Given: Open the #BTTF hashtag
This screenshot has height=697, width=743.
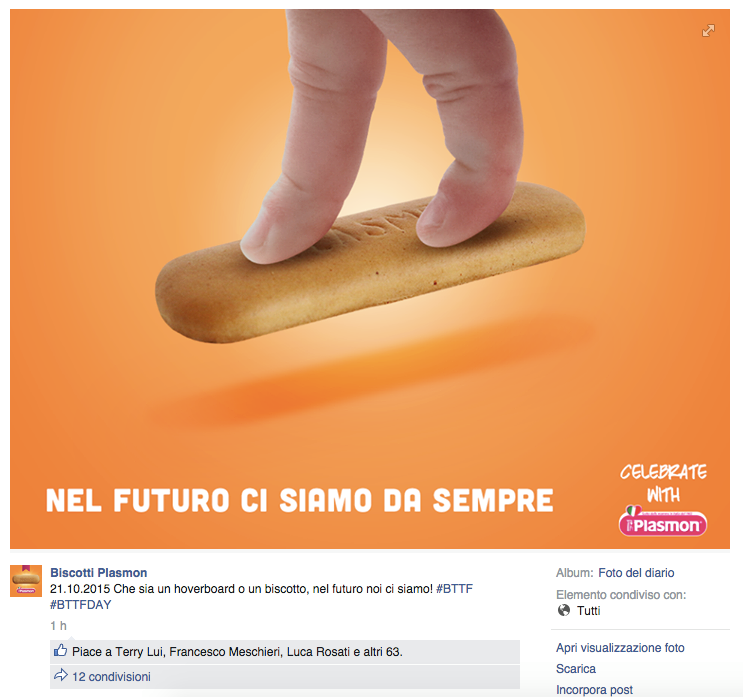Looking at the screenshot, I should pyautogui.click(x=454, y=589).
